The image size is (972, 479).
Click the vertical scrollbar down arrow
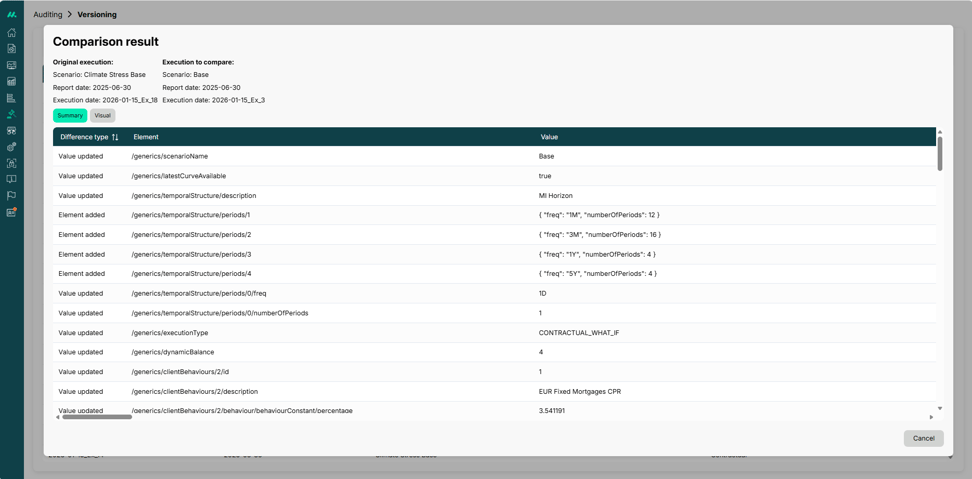point(940,408)
